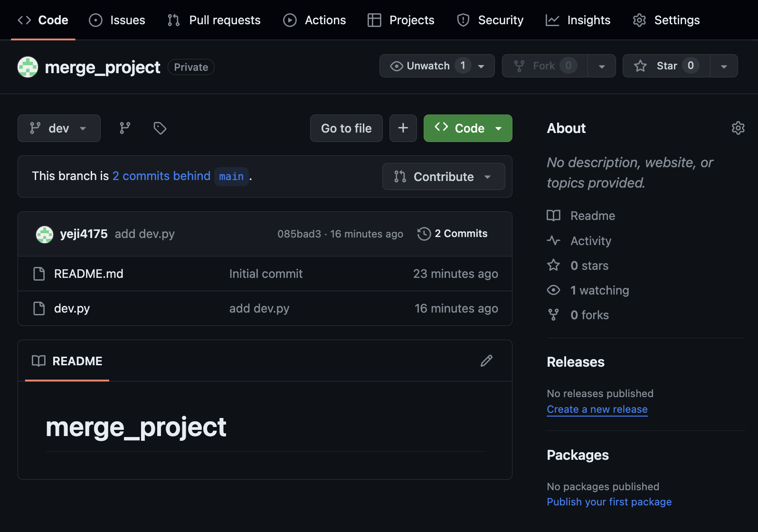758x532 pixels.
Task: Open the Projects tab
Action: point(401,20)
